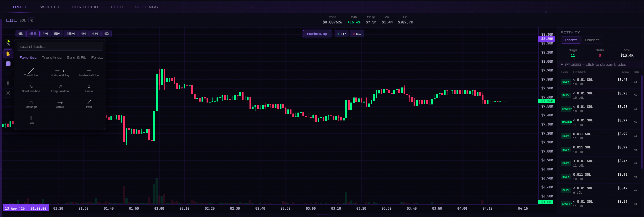Viewport: 644px width, 217px height.
Task: Set chart interval to 15M
Action: tap(71, 33)
